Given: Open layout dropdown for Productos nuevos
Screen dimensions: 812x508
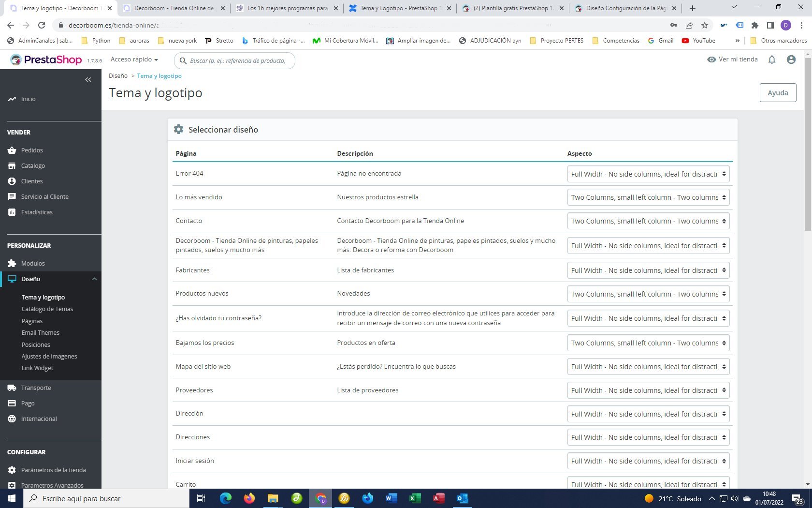Looking at the screenshot, I should coord(648,294).
